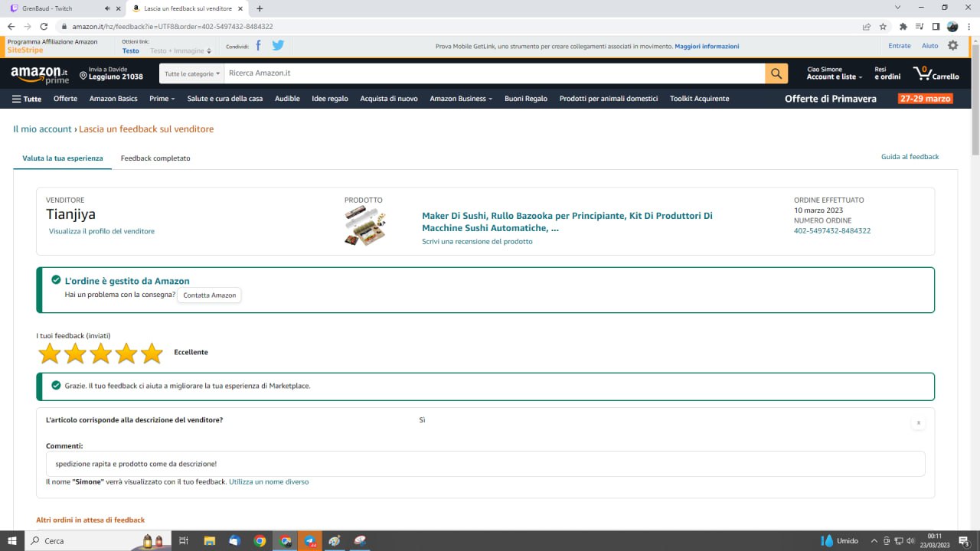Bookmark this page with the star icon
Screen dimensions: 980x551
click(x=883, y=26)
